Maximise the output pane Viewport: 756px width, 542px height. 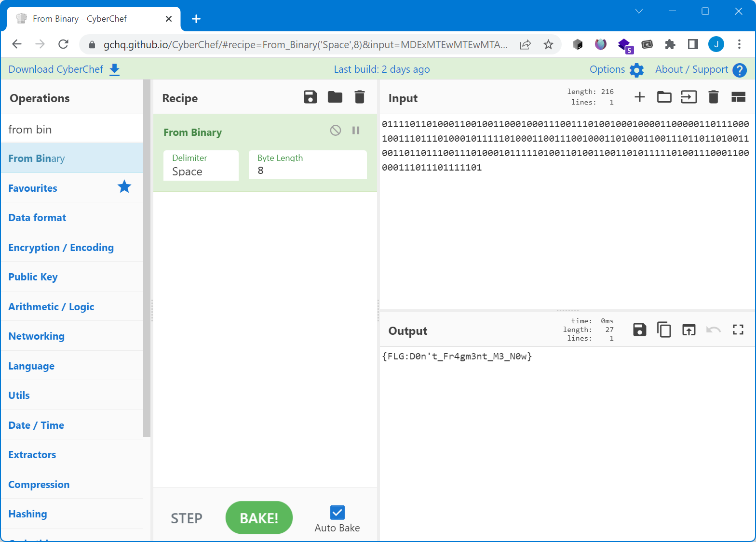[x=738, y=330]
